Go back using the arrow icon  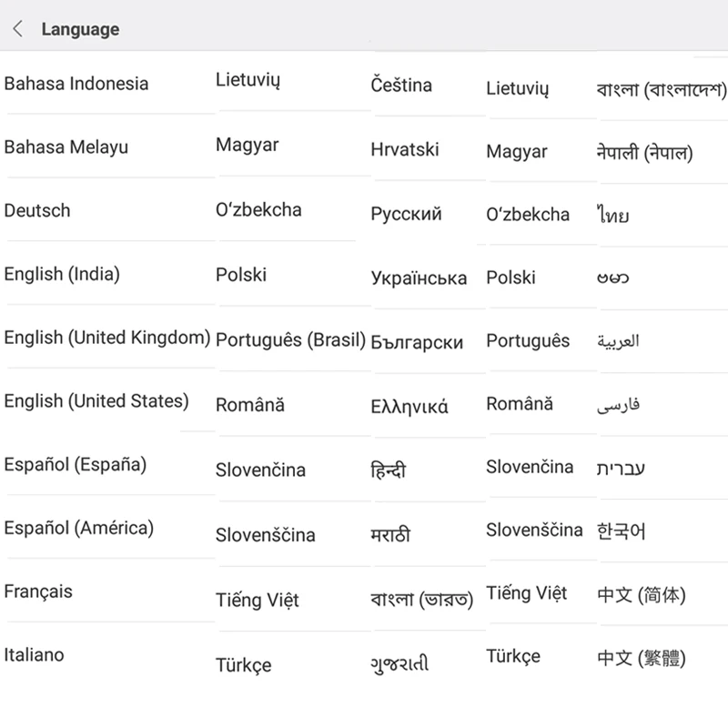click(x=17, y=29)
